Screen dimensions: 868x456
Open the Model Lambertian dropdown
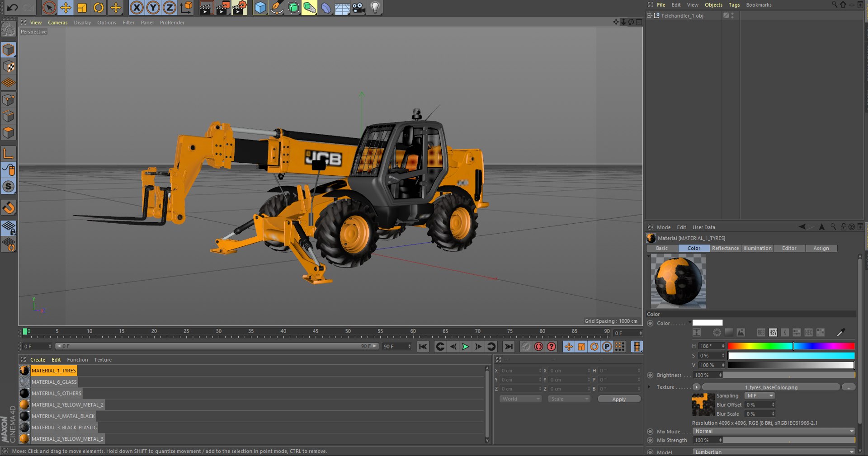coord(774,452)
